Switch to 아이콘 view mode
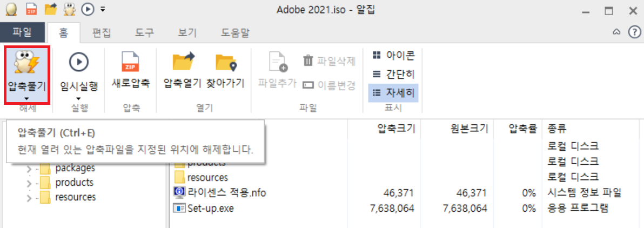This screenshot has width=644, height=228. click(393, 55)
